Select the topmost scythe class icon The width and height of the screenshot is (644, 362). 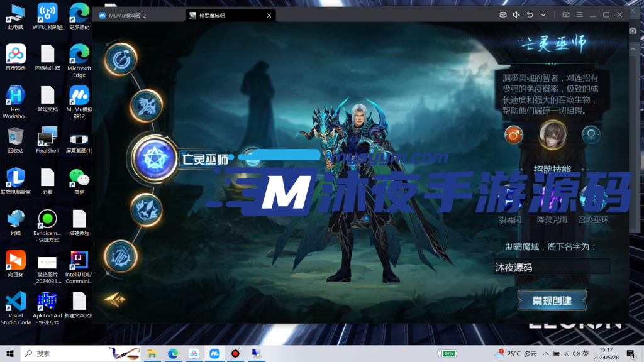121,59
